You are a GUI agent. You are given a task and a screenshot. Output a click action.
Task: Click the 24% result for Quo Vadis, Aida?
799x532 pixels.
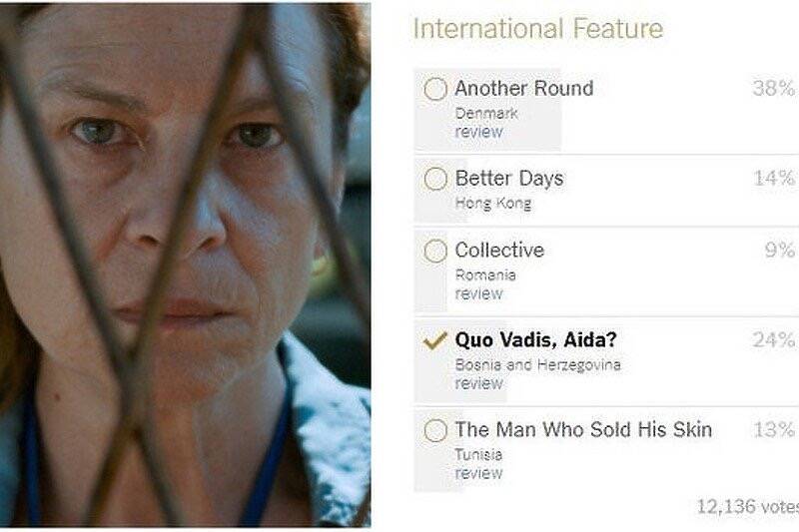(x=773, y=340)
